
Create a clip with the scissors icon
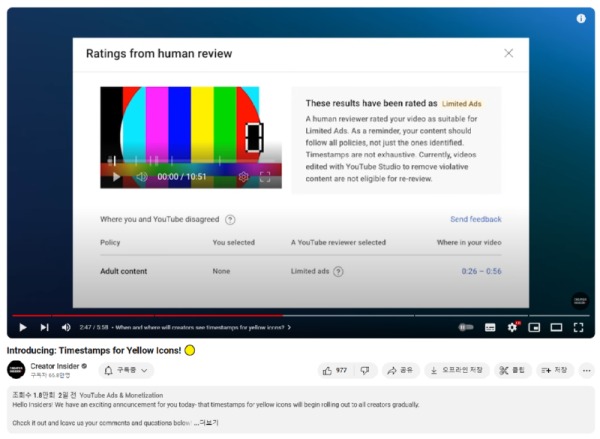click(512, 370)
